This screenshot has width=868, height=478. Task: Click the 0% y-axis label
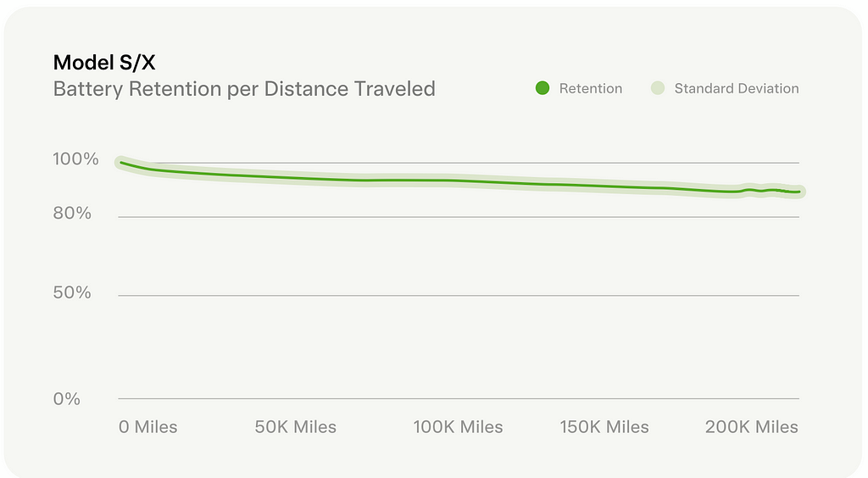67,398
